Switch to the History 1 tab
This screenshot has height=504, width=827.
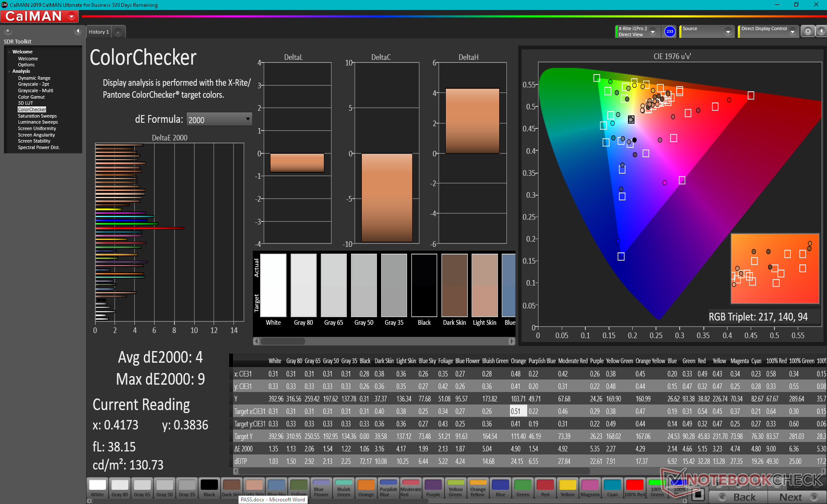coord(99,32)
